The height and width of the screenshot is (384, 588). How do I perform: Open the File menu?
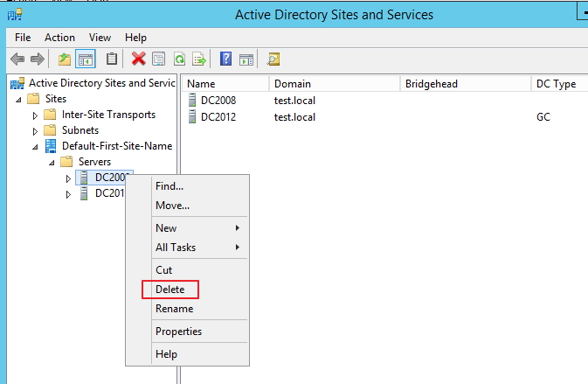click(23, 38)
